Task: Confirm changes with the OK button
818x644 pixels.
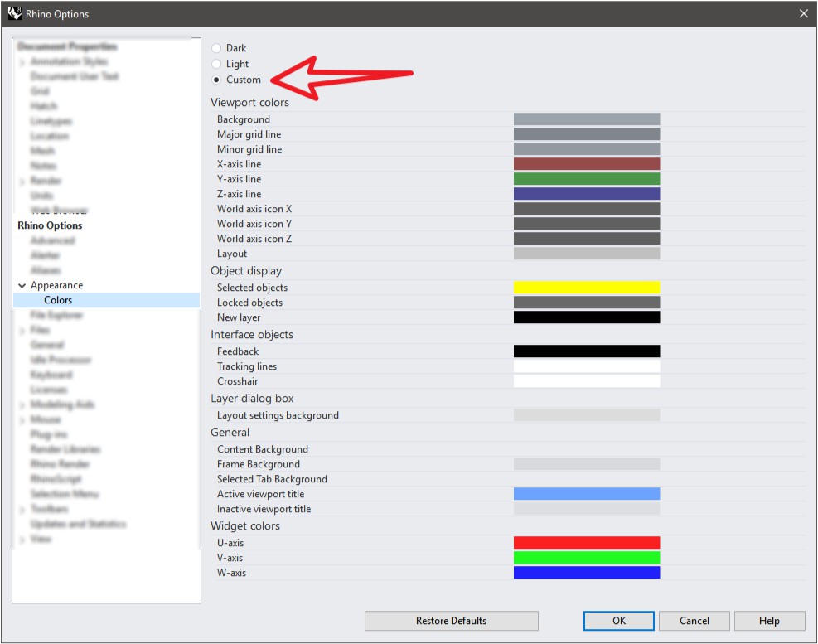Action: click(x=619, y=621)
